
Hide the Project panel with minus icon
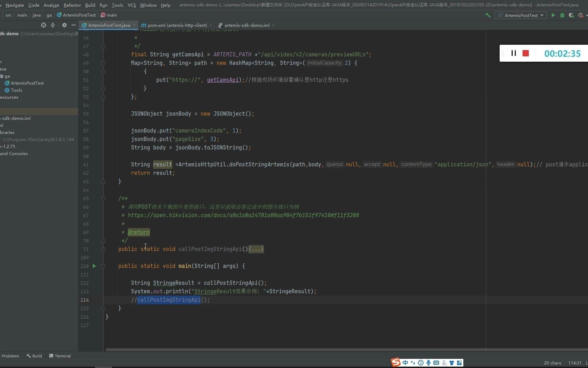coord(73,25)
